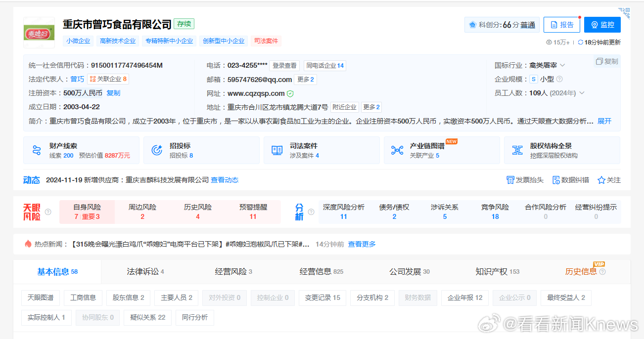Image resolution: width=644 pixels, height=339 pixels.
Task: Open 查看动态 next to new supplier update
Action: (225, 180)
